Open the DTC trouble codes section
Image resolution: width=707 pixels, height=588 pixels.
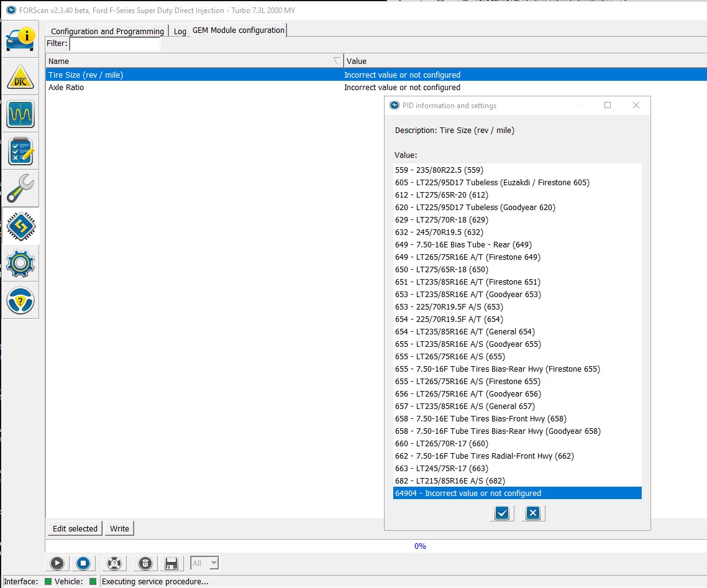click(x=21, y=77)
